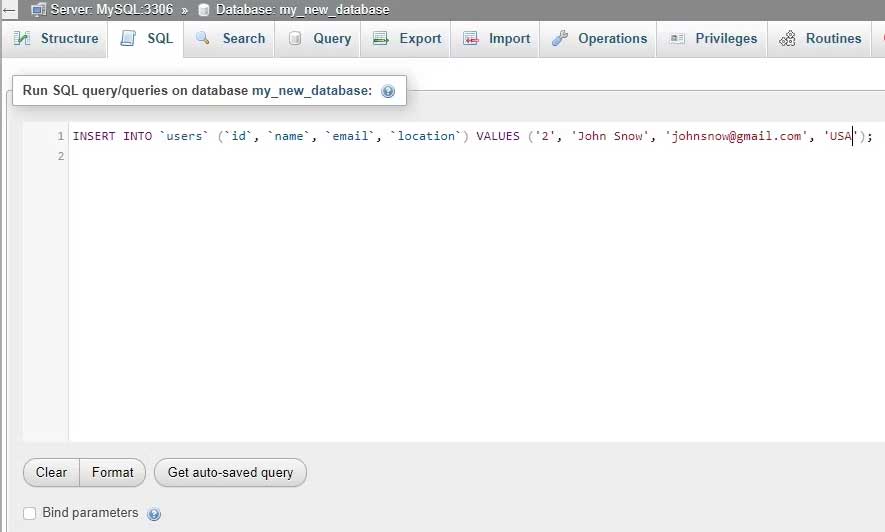Click the Structure tab's table icon
The image size is (885, 532).
tap(21, 38)
